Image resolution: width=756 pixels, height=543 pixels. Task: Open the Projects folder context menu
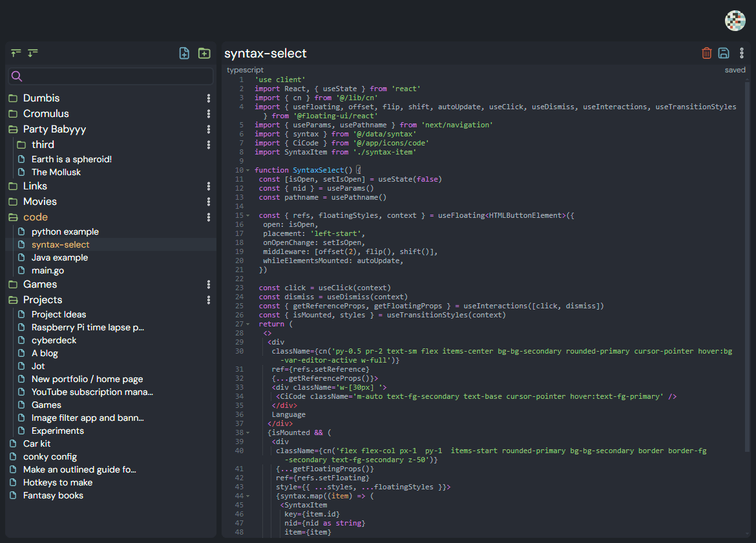point(208,300)
